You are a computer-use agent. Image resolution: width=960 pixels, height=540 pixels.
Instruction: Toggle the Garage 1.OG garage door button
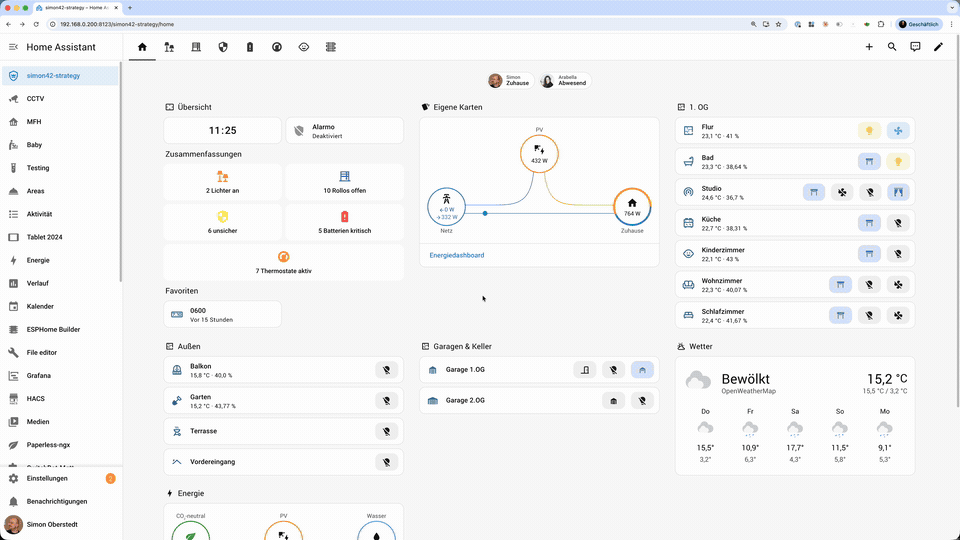click(x=642, y=370)
